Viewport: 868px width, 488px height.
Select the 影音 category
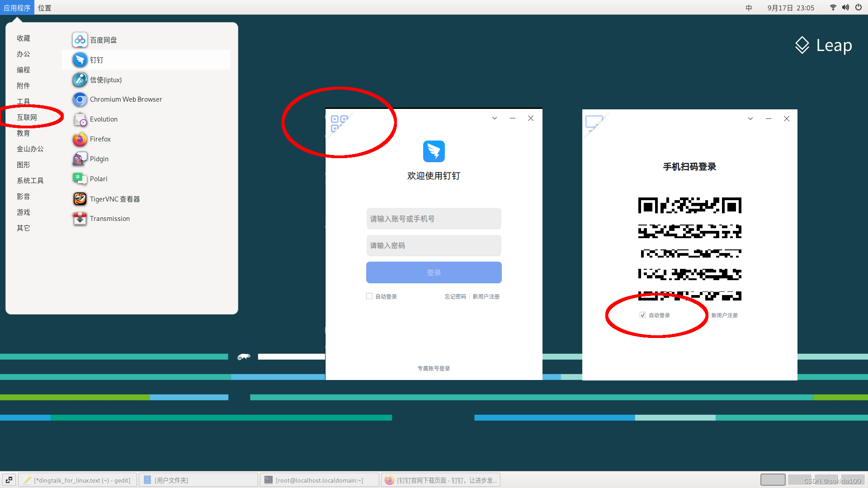24,197
